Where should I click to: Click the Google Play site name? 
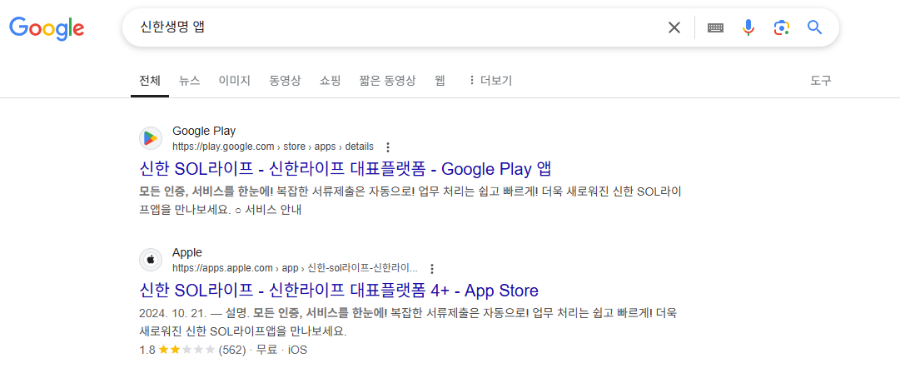[204, 131]
